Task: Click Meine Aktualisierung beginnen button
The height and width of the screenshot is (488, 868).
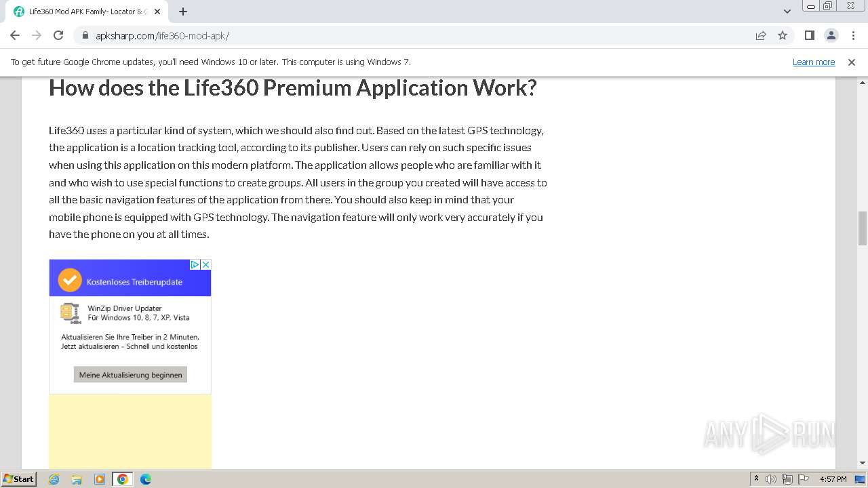Action: pos(130,374)
